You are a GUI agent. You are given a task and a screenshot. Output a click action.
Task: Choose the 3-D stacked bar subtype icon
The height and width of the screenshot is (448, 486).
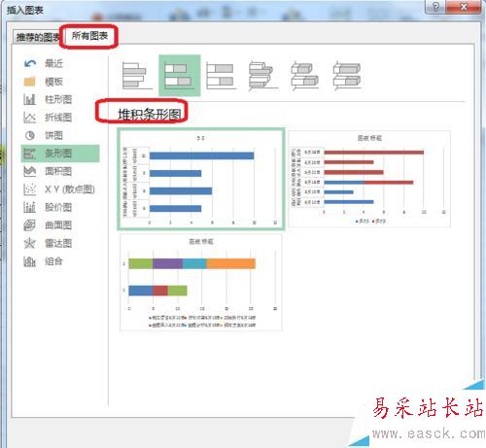pyautogui.click(x=305, y=76)
